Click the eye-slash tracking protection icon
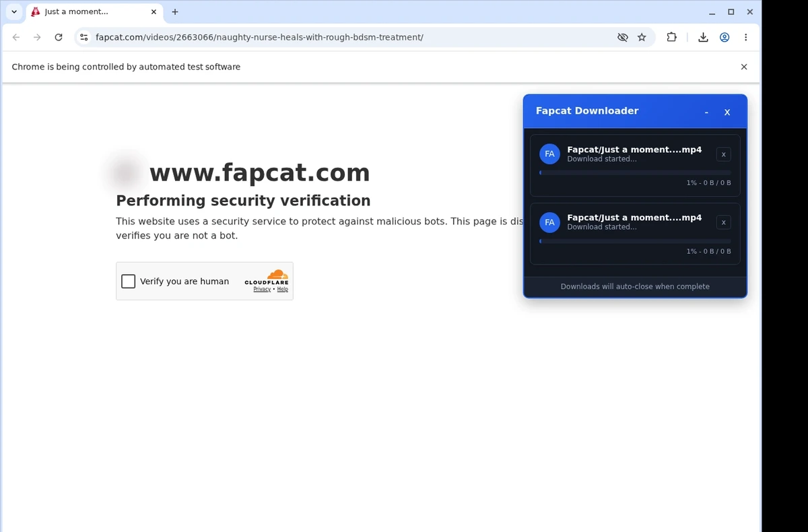Viewport: 808px width, 532px height. [x=623, y=38]
